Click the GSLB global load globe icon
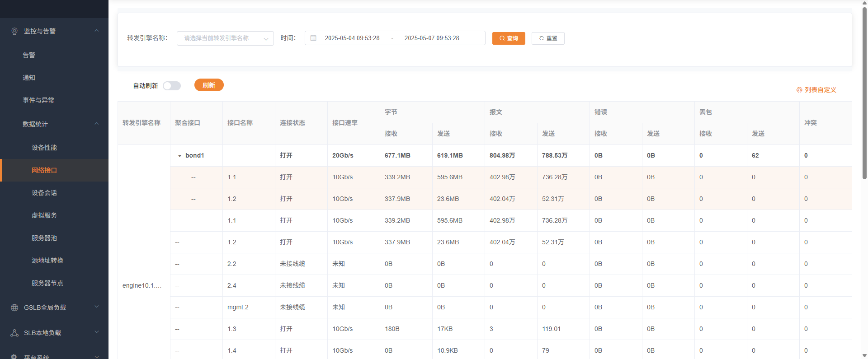Image resolution: width=868 pixels, height=359 pixels. (x=14, y=308)
